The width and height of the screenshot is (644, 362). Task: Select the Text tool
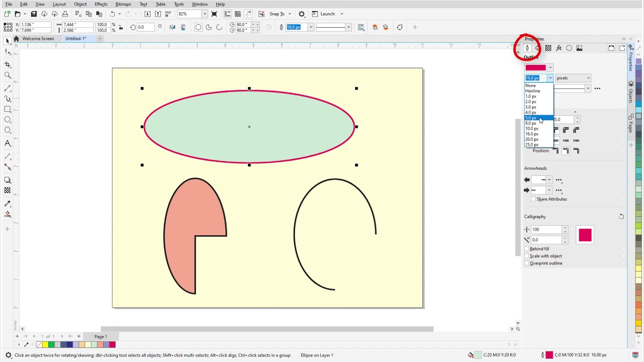click(8, 143)
